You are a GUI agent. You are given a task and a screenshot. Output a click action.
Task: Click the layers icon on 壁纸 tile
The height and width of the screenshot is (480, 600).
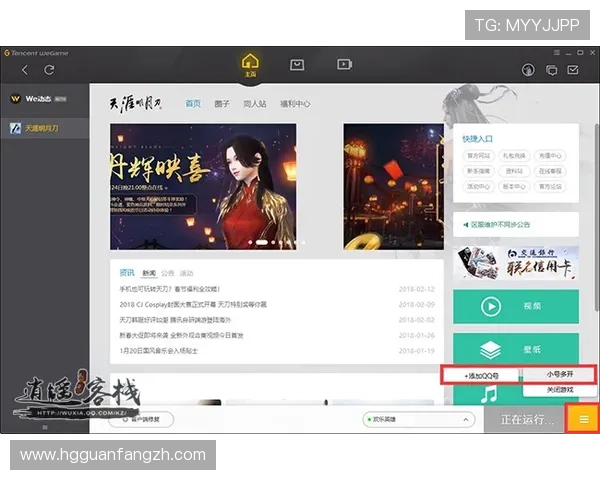(x=491, y=349)
